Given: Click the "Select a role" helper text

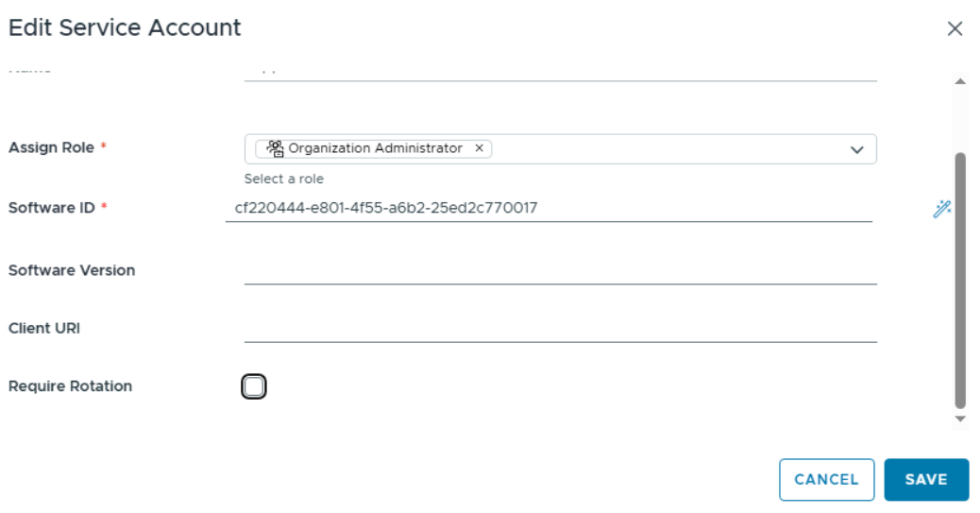Looking at the screenshot, I should (284, 179).
